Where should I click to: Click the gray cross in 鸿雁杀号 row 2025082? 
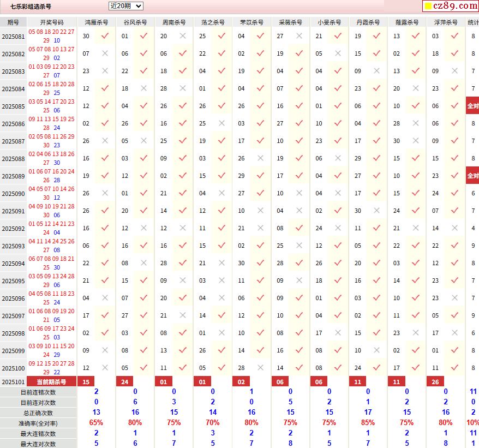(x=105, y=53)
